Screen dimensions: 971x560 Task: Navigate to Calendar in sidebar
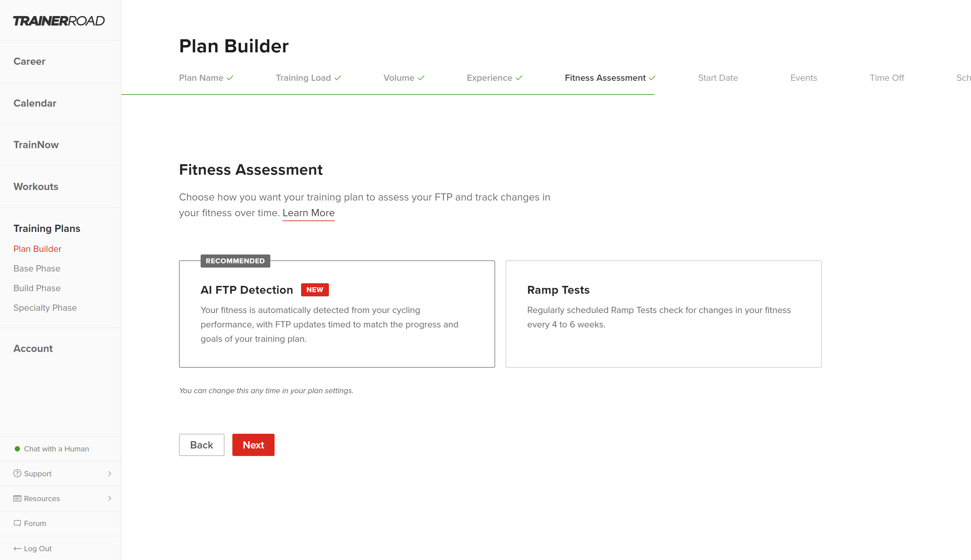pos(35,103)
